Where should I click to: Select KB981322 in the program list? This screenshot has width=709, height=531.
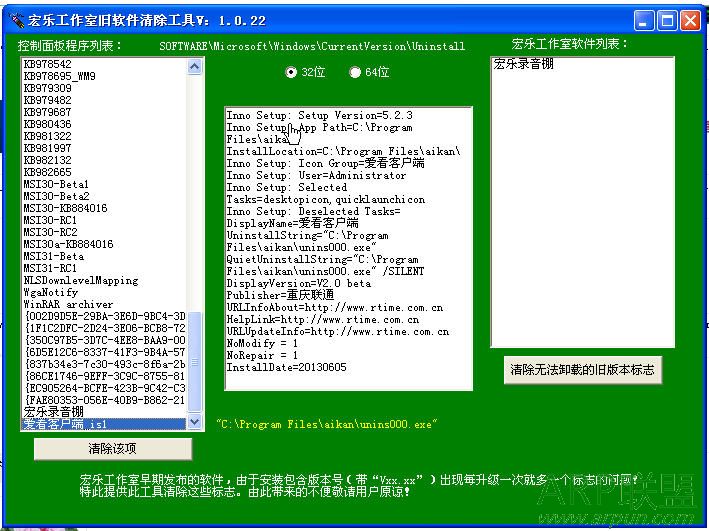(x=104, y=136)
